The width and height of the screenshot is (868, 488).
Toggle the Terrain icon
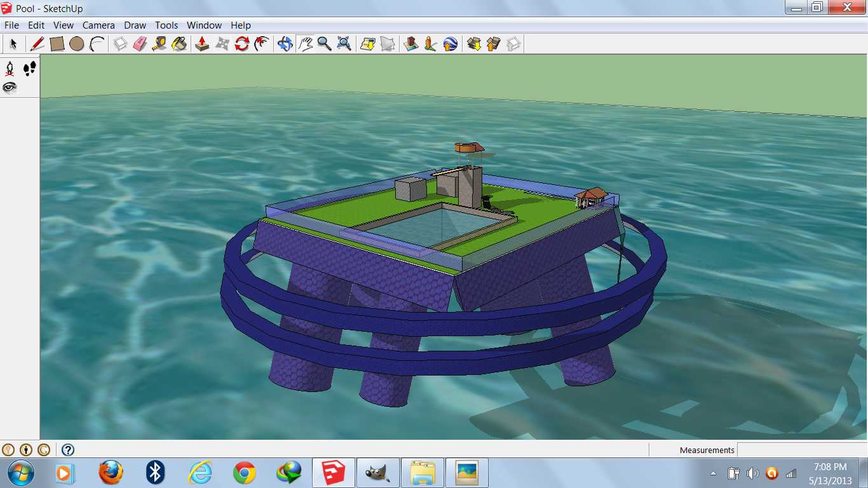pyautogui.click(x=387, y=44)
